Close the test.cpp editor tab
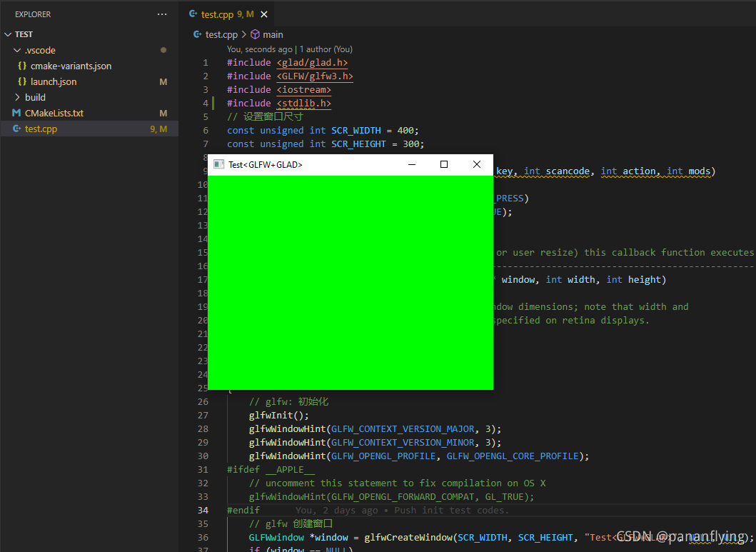Viewport: 756px width, 552px height. [x=263, y=14]
